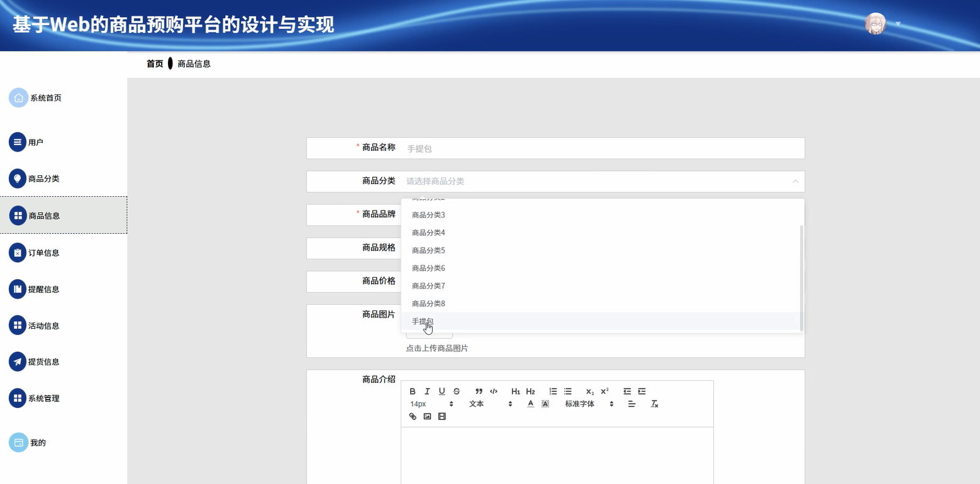Click the 提货信息 paper-plane icon

tap(17, 361)
